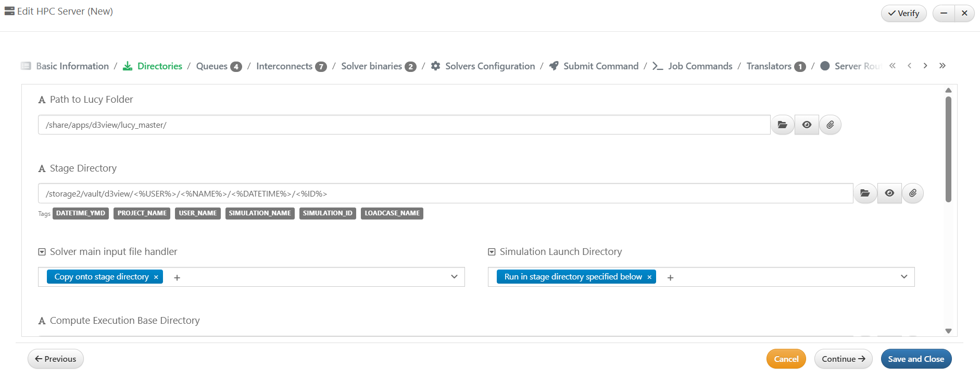Click folder browse icon for Stage Directory
This screenshot has height=390, width=980.
tap(865, 193)
